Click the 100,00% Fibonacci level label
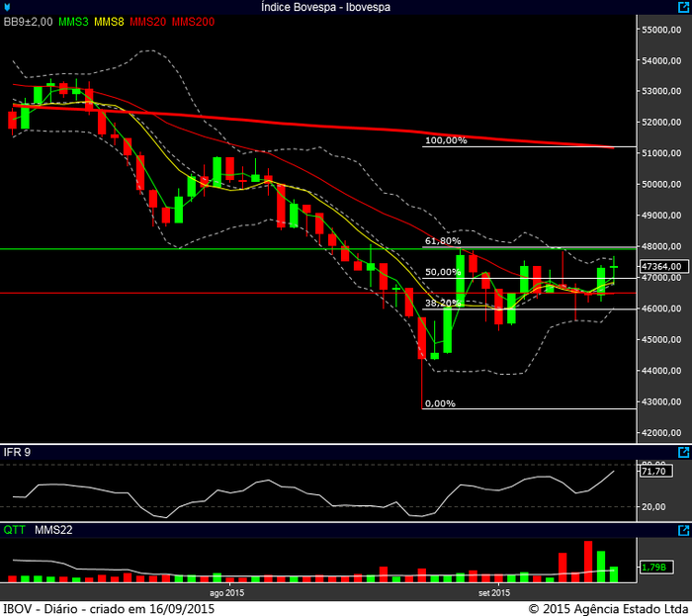 click(x=446, y=140)
